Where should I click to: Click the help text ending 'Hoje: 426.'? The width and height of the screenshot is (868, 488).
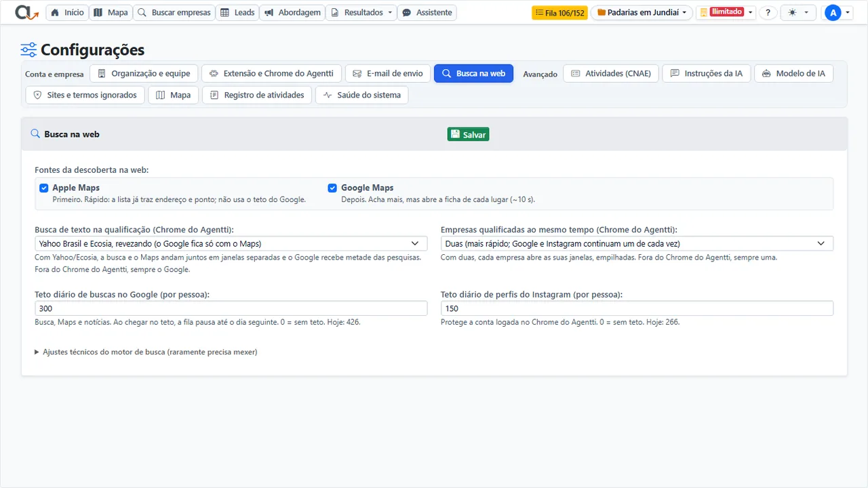point(197,323)
